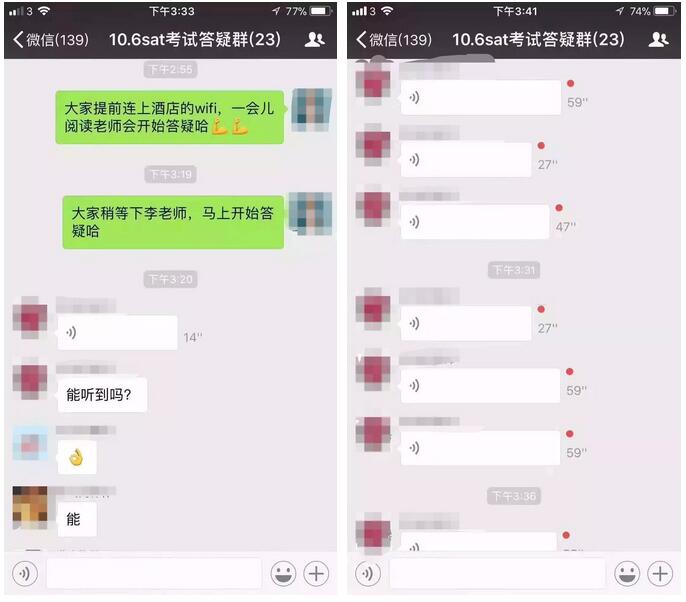
Task: Tap the plus attachment button in left chat
Action: point(316,573)
